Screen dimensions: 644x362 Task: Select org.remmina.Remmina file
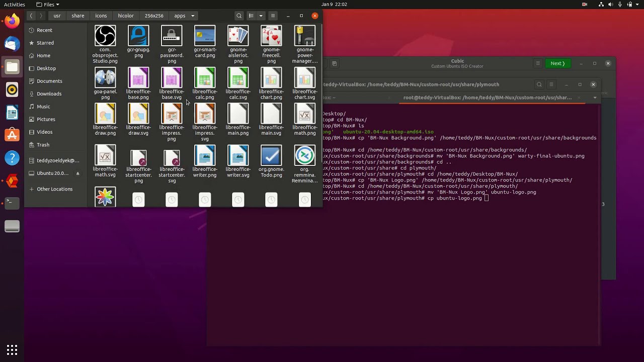coord(304,164)
